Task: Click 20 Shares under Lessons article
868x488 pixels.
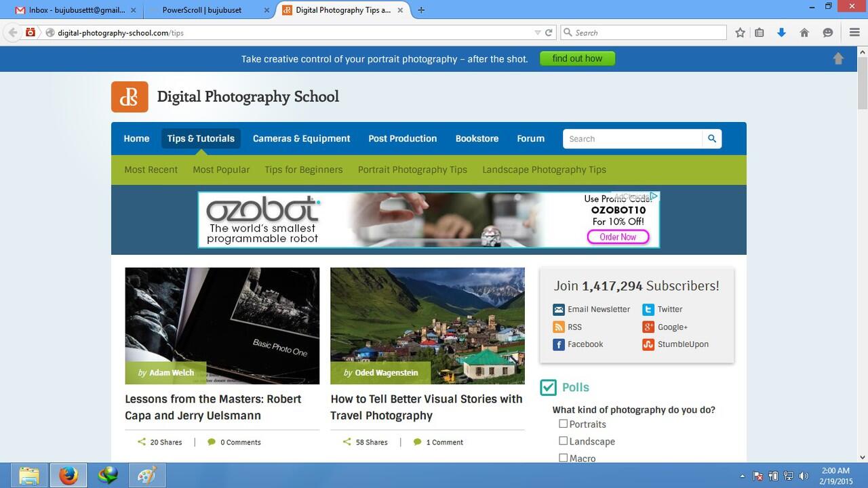Action: [x=159, y=442]
